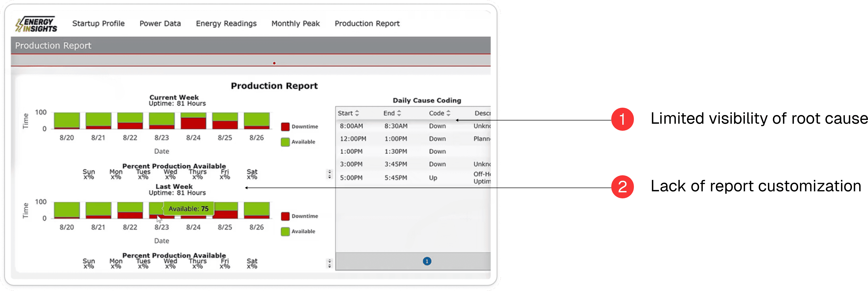Click the Energy Insights logo

coord(36,24)
